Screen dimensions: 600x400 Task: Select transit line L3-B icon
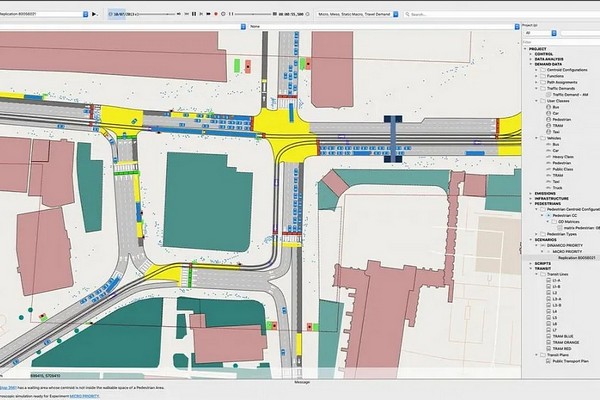tap(548, 305)
